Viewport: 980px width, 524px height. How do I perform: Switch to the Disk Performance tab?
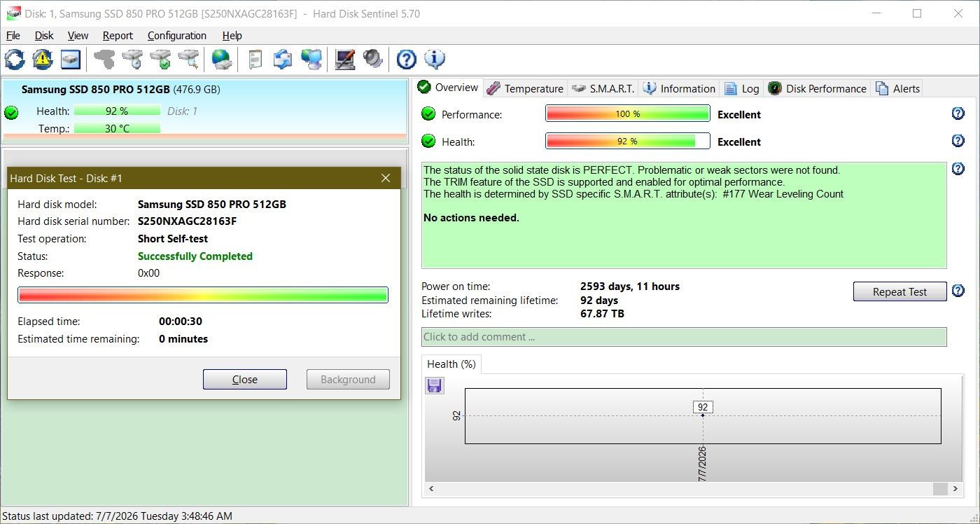click(818, 88)
